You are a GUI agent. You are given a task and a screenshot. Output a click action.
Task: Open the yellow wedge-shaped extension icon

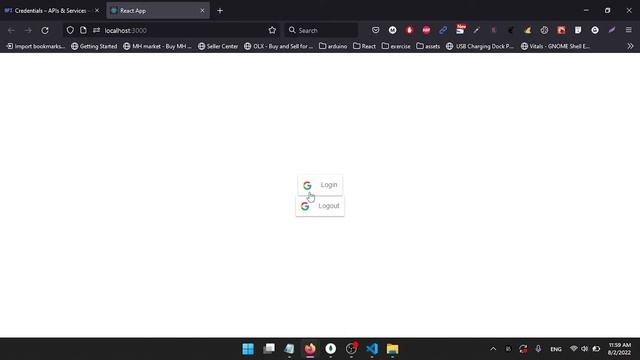pyautogui.click(x=527, y=30)
